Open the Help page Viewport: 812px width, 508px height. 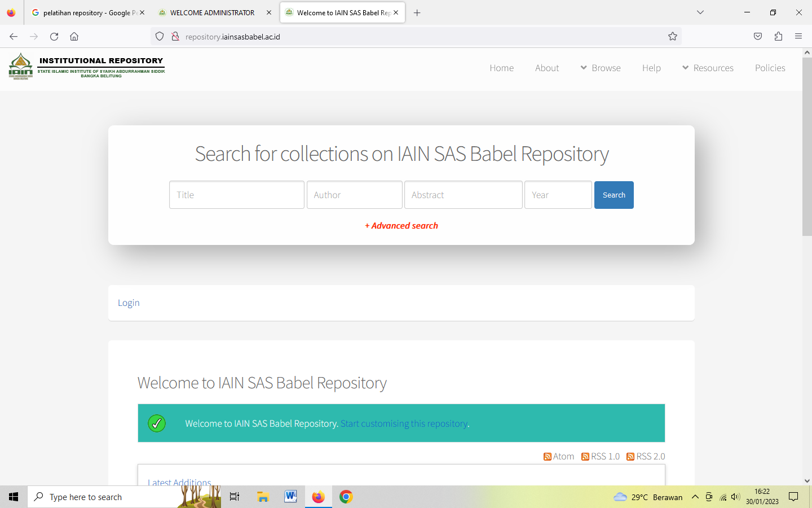[x=651, y=68]
